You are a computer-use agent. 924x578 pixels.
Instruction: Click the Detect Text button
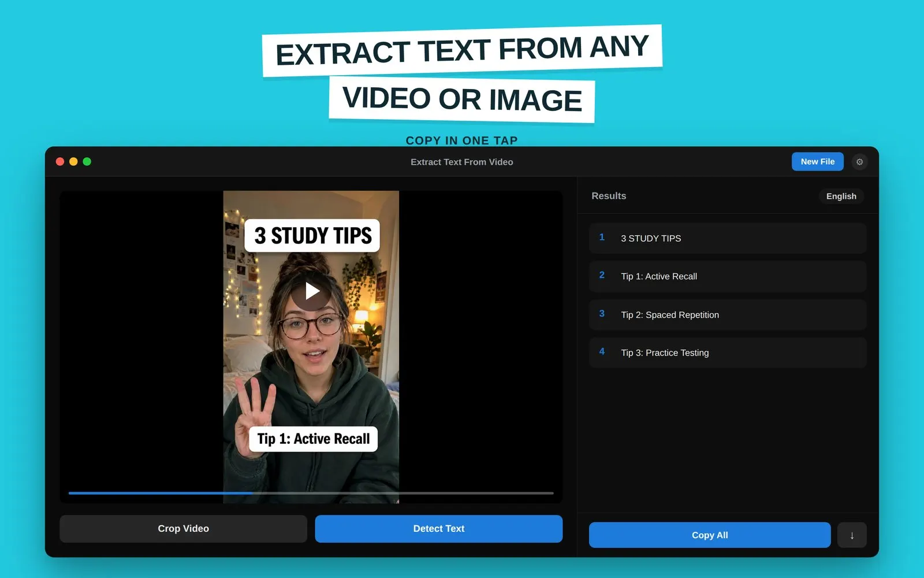click(x=439, y=529)
